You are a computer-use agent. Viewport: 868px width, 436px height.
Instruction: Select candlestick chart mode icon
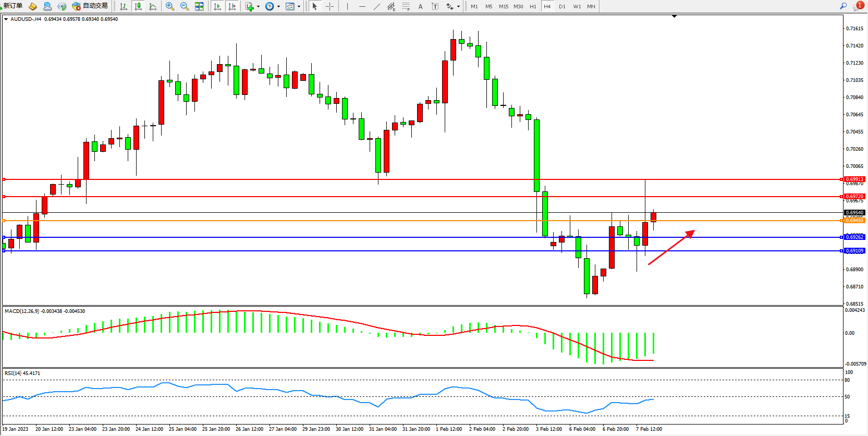(138, 6)
